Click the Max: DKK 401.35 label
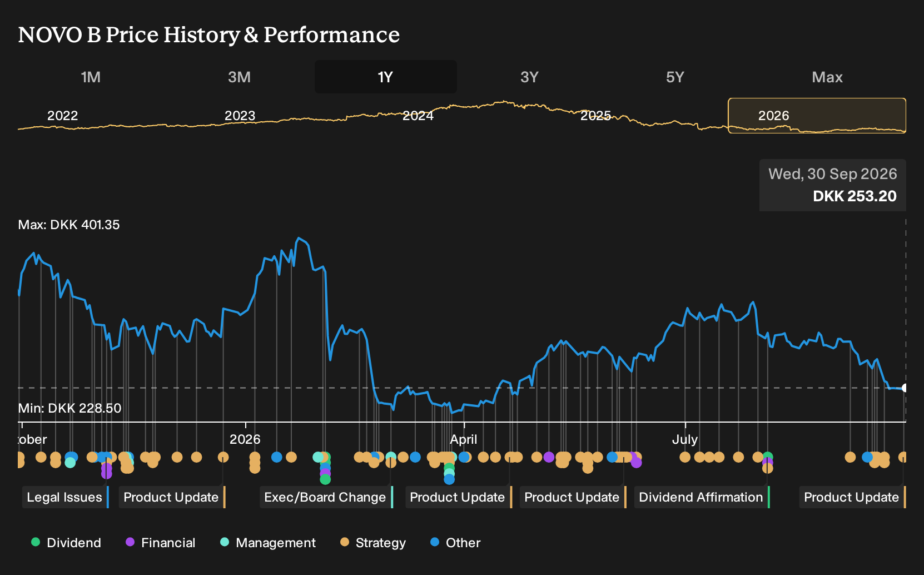The image size is (924, 575). click(x=69, y=225)
